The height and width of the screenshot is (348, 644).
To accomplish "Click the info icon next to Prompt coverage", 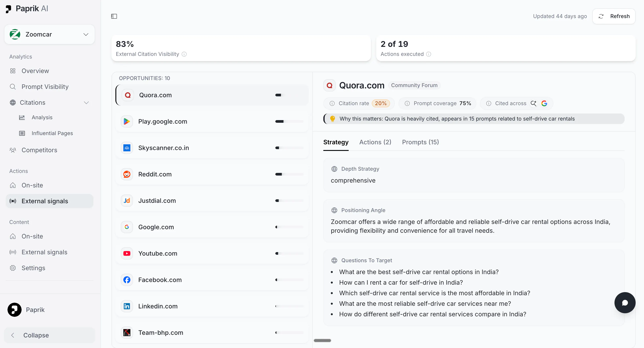I will [407, 103].
